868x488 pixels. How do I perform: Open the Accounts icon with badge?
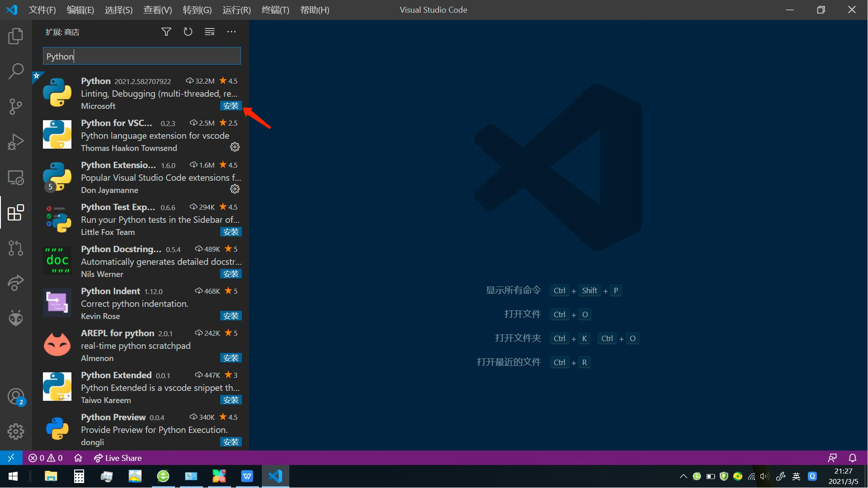[x=16, y=397]
